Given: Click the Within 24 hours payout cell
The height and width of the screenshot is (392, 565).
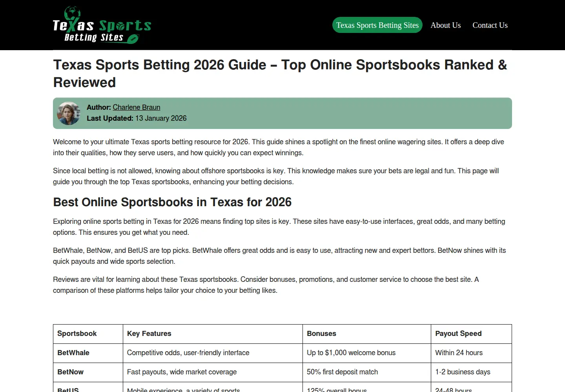Looking at the screenshot, I should pyautogui.click(x=471, y=353).
